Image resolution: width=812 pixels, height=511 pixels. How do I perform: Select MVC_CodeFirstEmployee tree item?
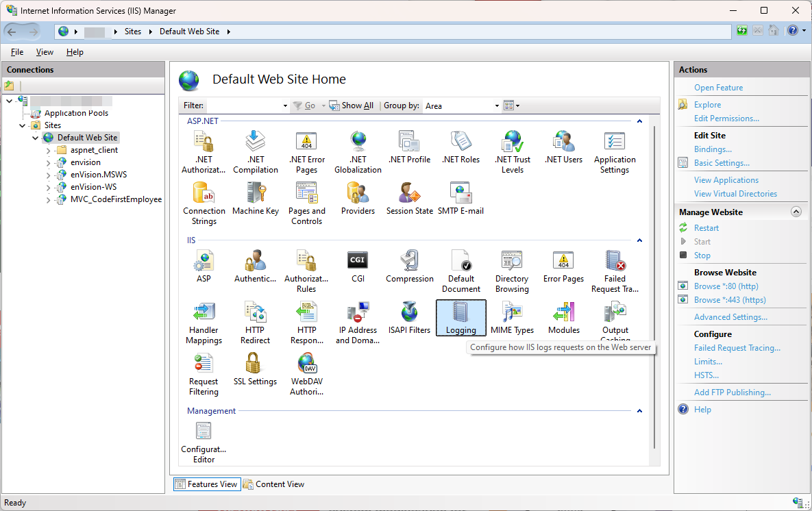click(116, 199)
